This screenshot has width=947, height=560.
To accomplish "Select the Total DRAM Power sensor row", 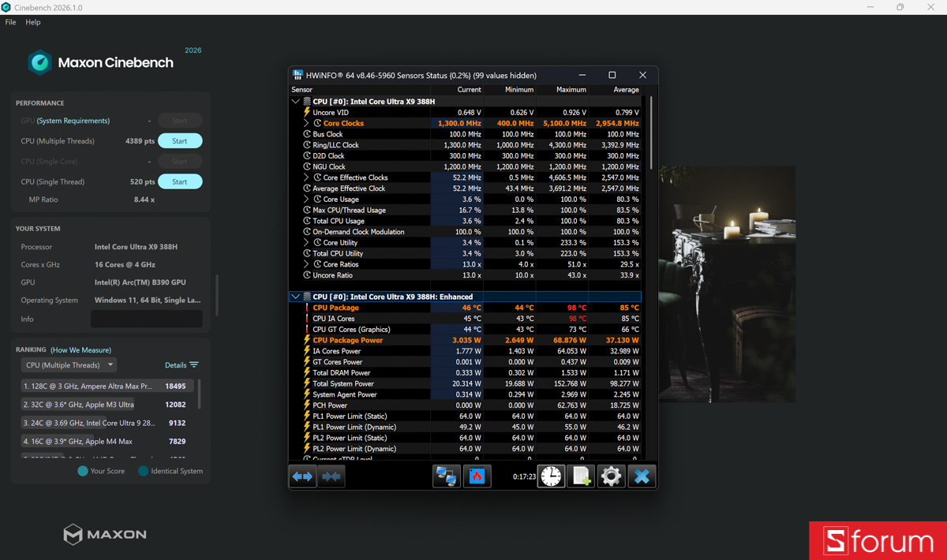I will [466, 373].
